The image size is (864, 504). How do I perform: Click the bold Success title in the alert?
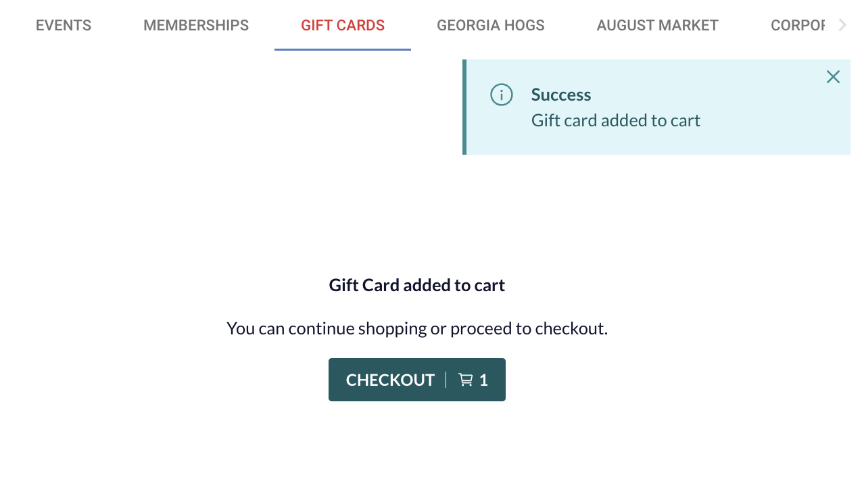tap(561, 95)
